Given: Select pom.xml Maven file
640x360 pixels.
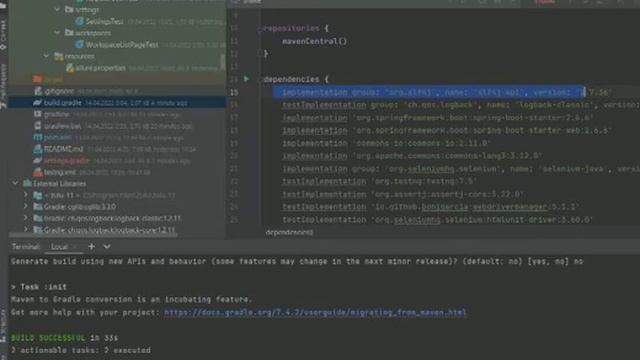Looking at the screenshot, I should pos(58,138).
